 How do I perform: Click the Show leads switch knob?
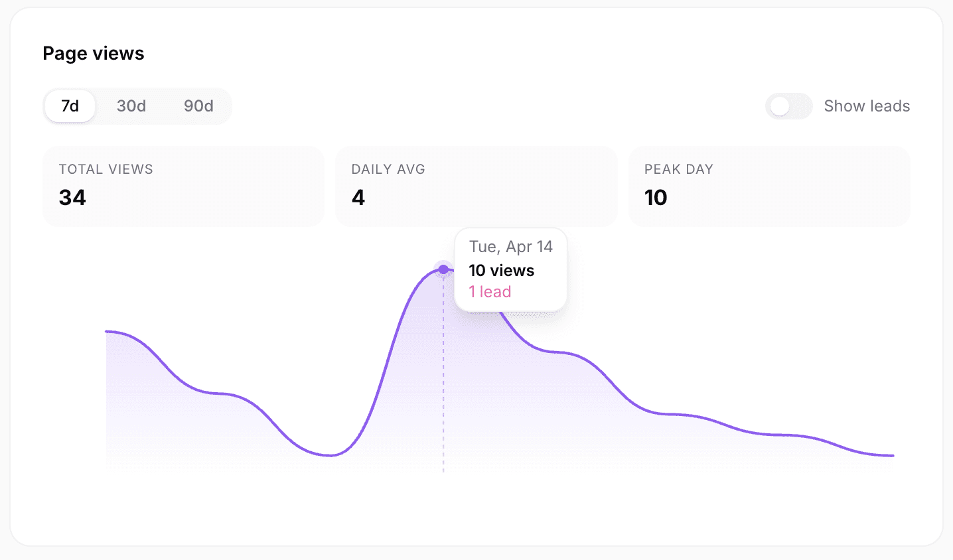pyautogui.click(x=780, y=106)
